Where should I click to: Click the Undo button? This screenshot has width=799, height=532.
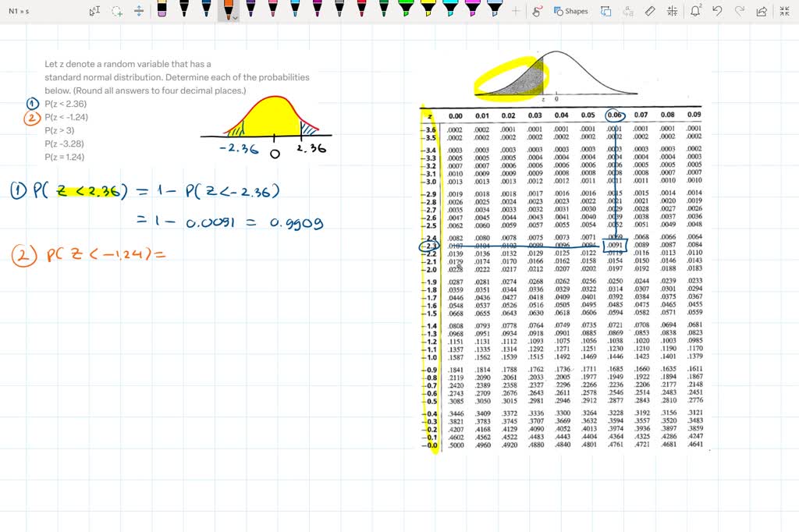pos(717,11)
